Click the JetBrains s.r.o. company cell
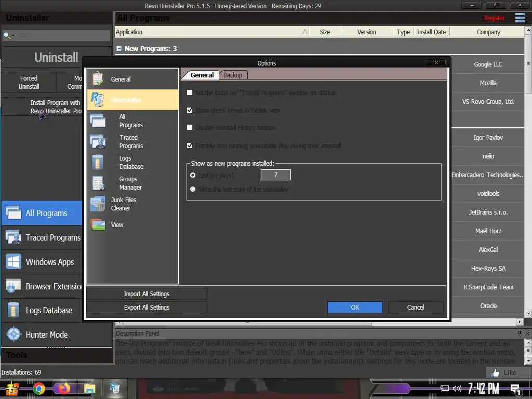This screenshot has width=532, height=399. [x=488, y=212]
